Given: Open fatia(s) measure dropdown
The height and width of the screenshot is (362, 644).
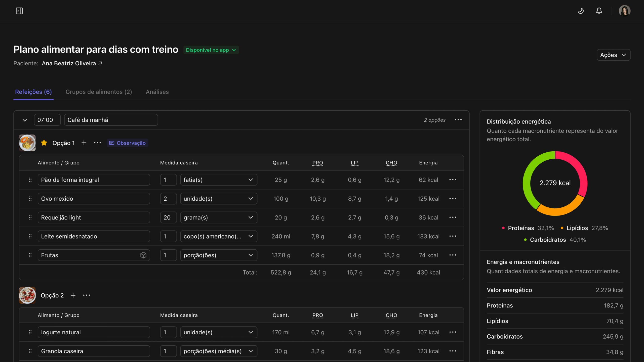Looking at the screenshot, I should pos(219,180).
